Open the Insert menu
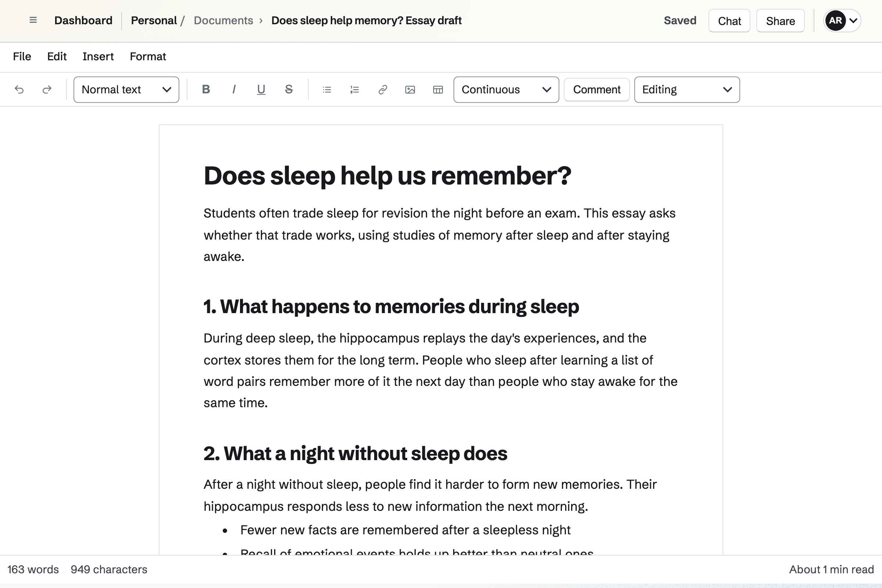This screenshot has height=588, width=882. click(98, 57)
